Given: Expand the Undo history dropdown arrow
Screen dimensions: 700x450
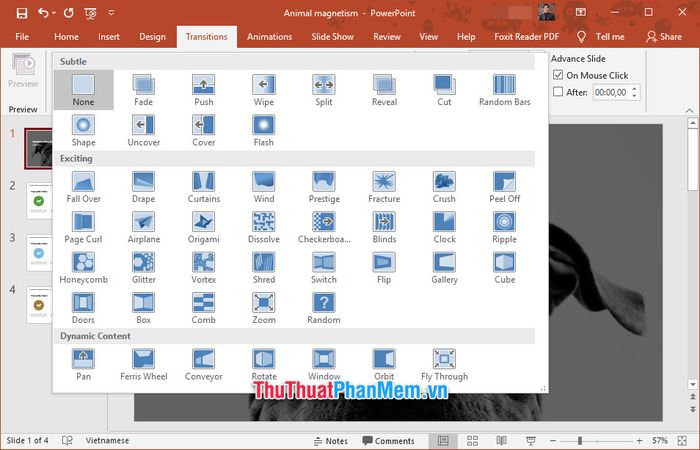Looking at the screenshot, I should click(x=54, y=13).
